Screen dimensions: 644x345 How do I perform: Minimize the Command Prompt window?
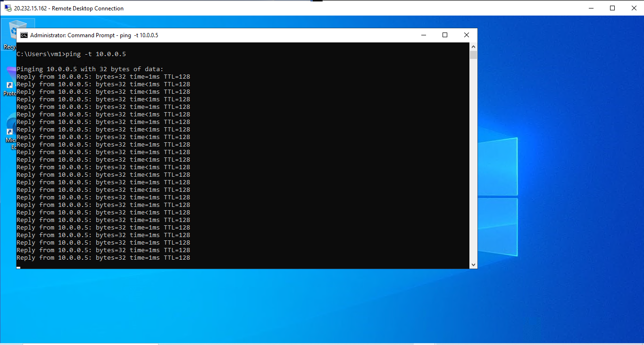click(x=423, y=35)
